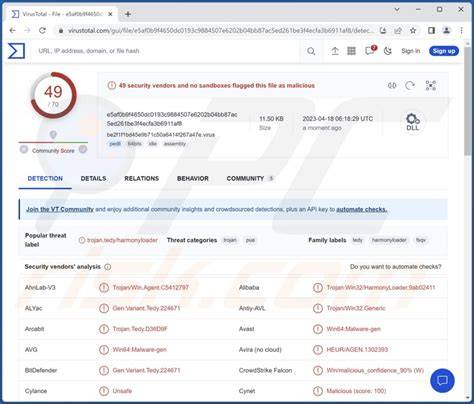Click the left community score vote icon
The height and width of the screenshot is (404, 474).
click(24, 149)
